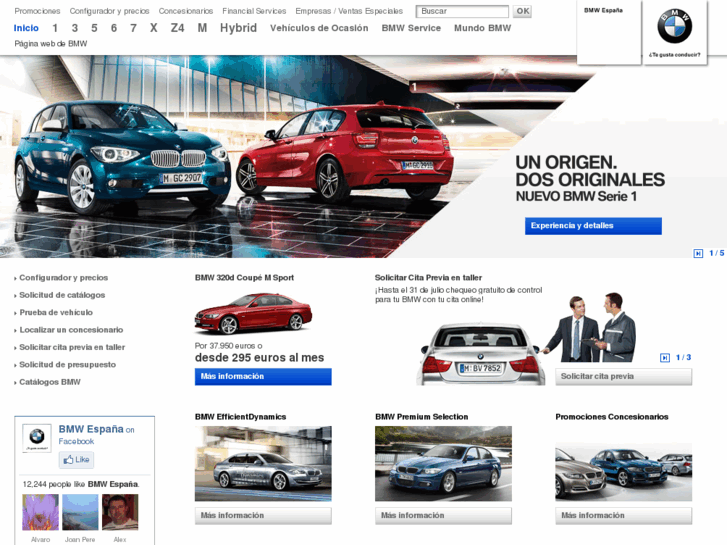
Task: Open the X models menu item
Action: pos(153,28)
